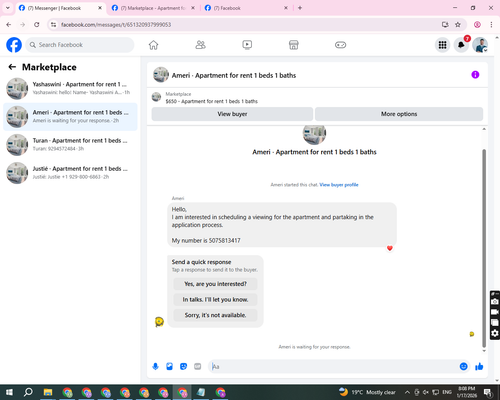
Task: Open Yashaswini apartment conversation
Action: [70, 88]
